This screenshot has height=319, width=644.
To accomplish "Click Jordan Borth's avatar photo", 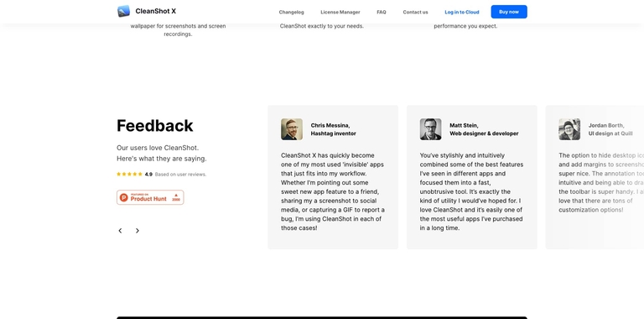I will [x=569, y=129].
